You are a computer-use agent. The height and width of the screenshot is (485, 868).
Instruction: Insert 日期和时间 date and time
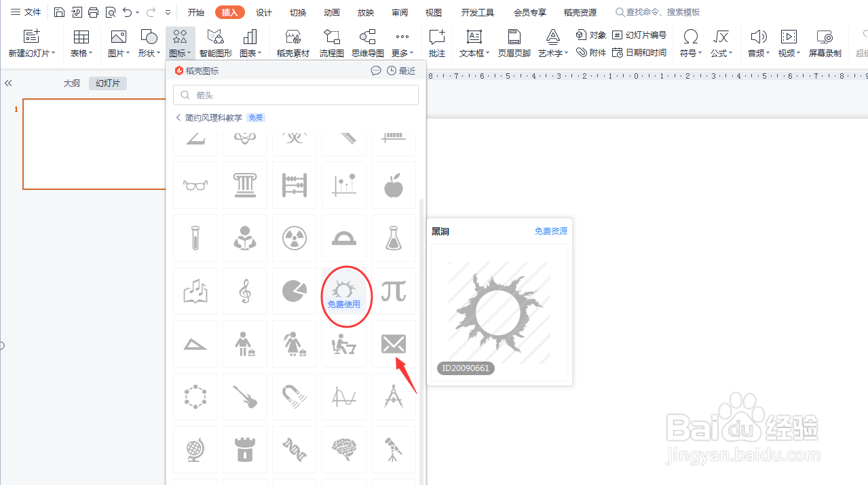pos(639,52)
